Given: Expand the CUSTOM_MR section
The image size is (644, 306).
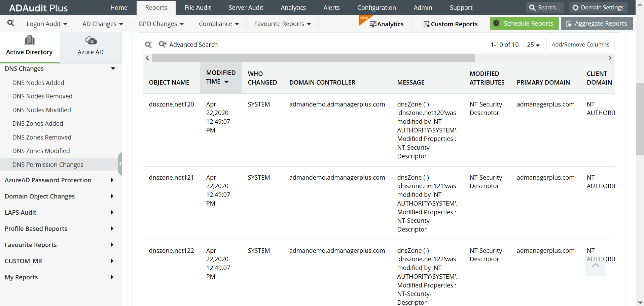Looking at the screenshot, I should pyautogui.click(x=112, y=261).
